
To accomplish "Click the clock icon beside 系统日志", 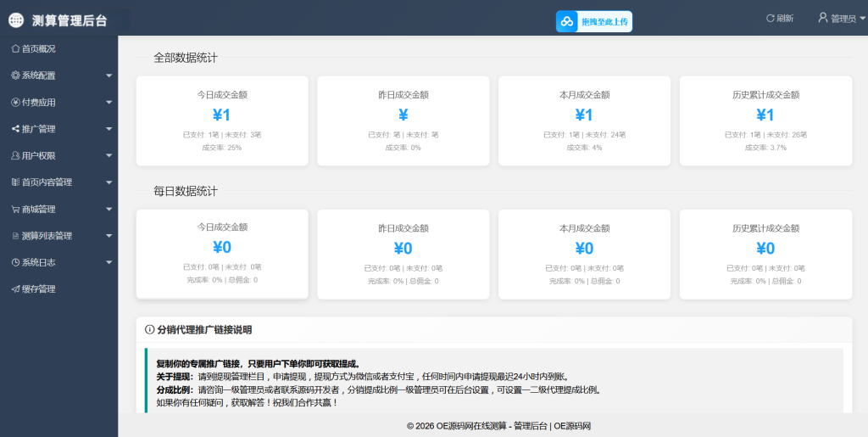I will tap(15, 262).
